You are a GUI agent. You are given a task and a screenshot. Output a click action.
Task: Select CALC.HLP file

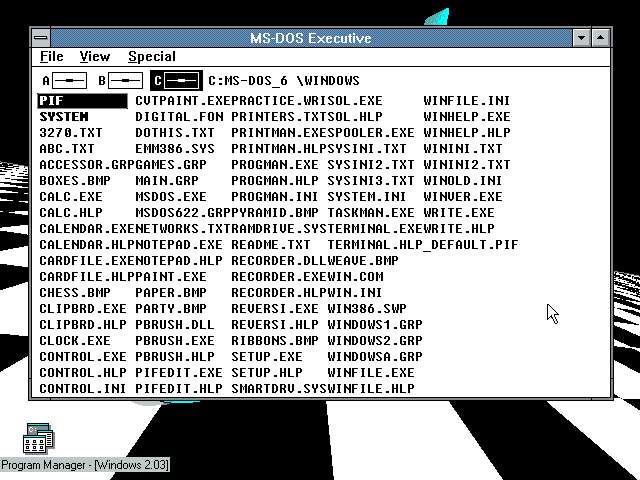71,213
